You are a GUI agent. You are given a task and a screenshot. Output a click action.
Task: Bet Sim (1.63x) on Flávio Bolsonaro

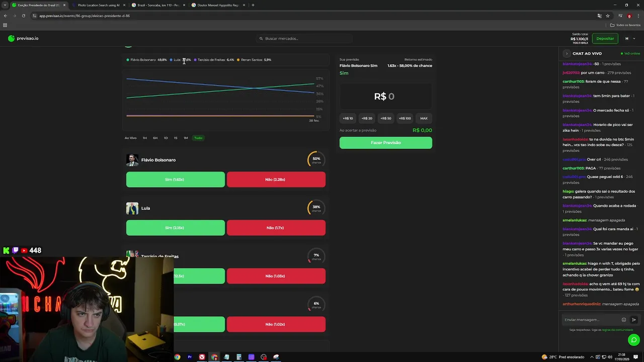175,179
